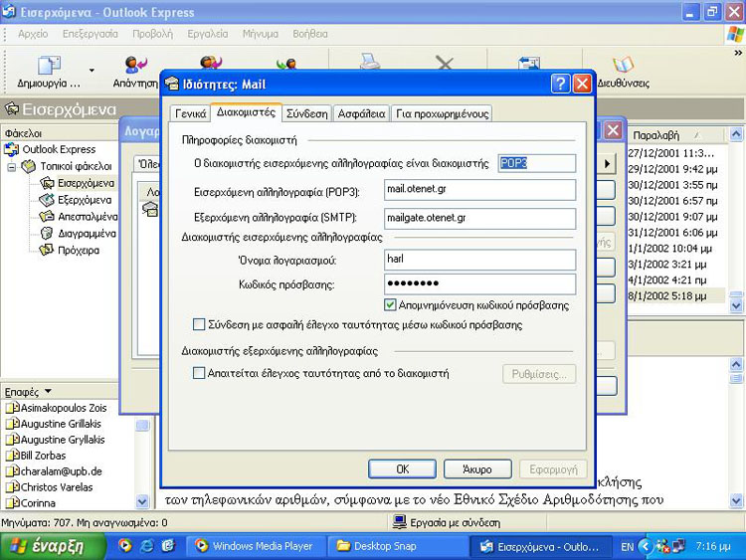Uncheck Απομνημόνευση κωδικού πρόσβασης

coord(390,305)
